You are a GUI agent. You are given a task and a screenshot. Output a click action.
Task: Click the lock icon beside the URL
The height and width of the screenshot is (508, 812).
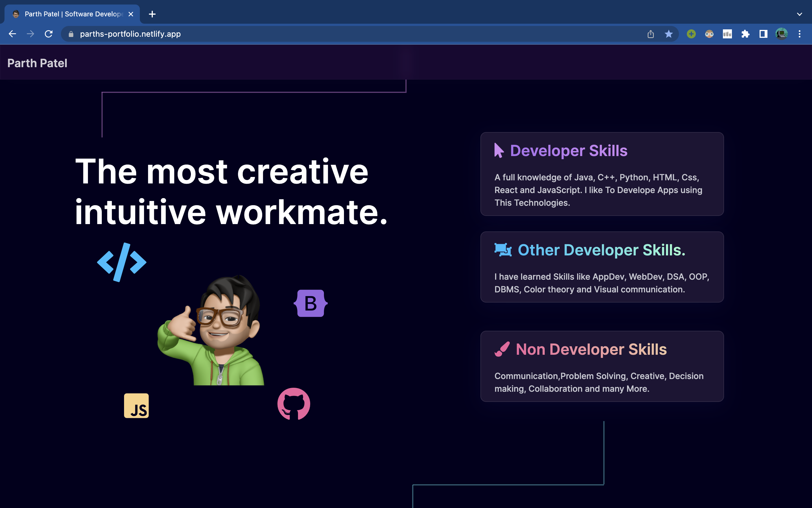point(71,34)
